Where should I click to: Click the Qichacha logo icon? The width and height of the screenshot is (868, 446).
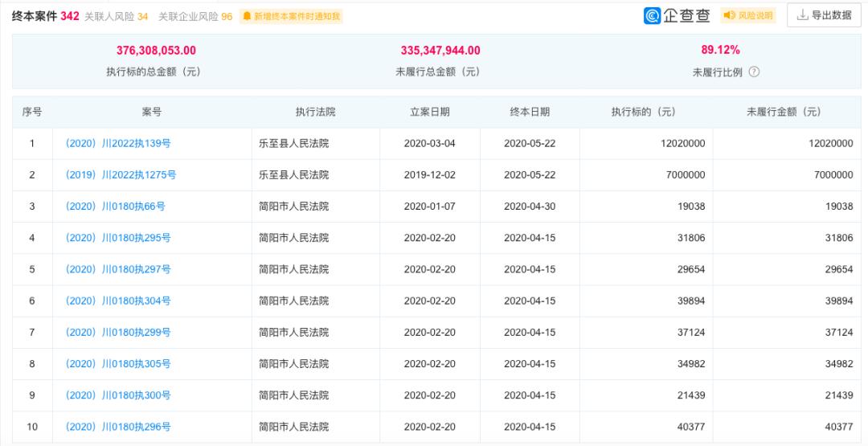click(x=653, y=15)
